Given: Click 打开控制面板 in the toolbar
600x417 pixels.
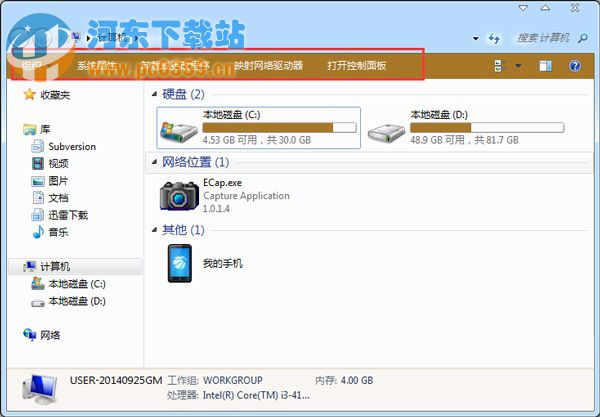Looking at the screenshot, I should [357, 65].
